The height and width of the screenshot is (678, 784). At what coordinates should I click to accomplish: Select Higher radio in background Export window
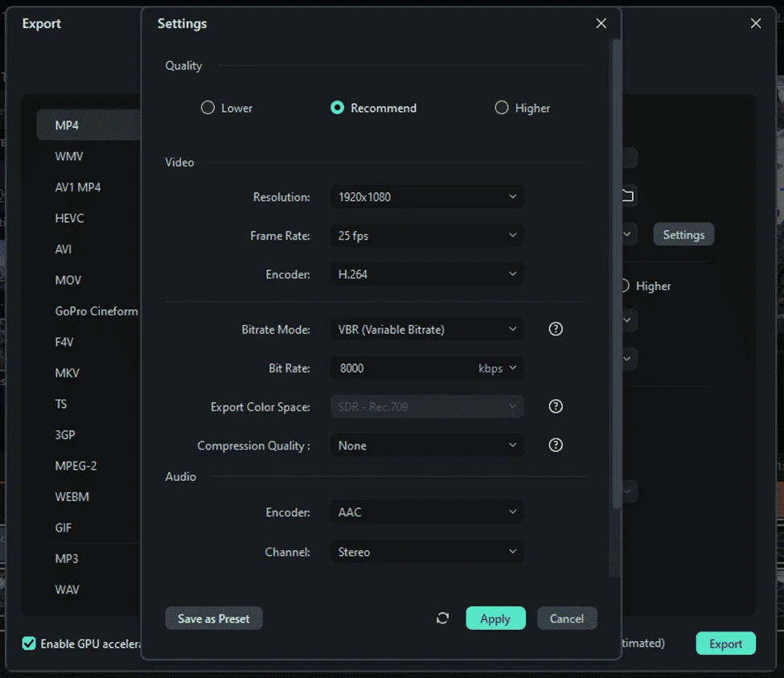click(x=646, y=286)
